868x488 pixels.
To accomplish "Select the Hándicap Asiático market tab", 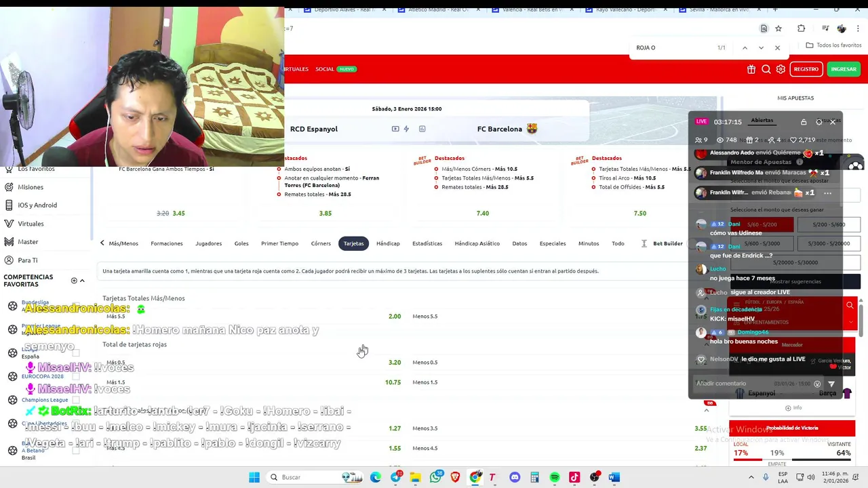I will pyautogui.click(x=477, y=243).
